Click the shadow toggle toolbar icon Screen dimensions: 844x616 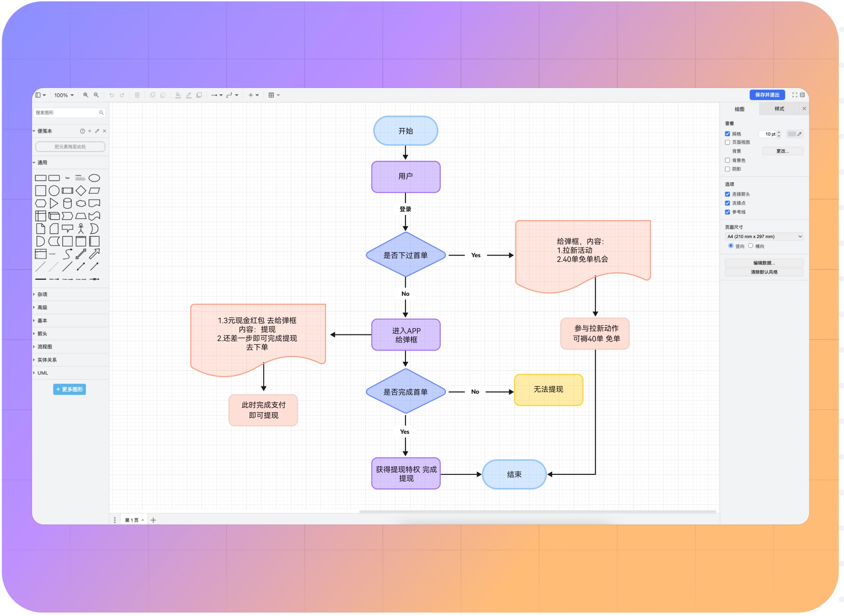(199, 95)
